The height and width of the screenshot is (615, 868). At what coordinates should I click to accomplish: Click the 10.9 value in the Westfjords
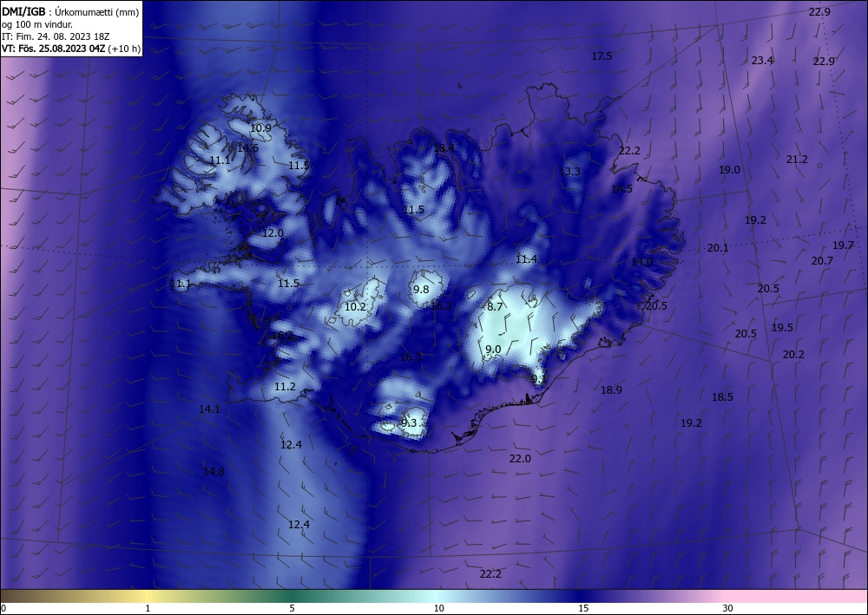click(260, 128)
